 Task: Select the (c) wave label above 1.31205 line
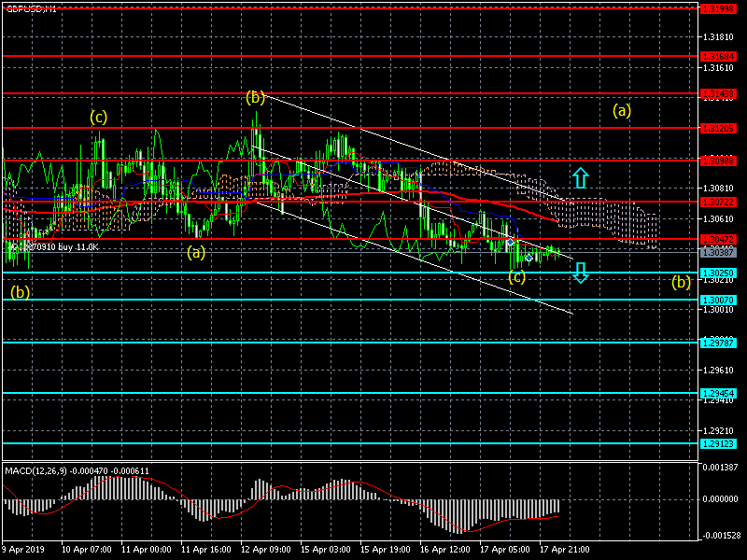point(99,117)
